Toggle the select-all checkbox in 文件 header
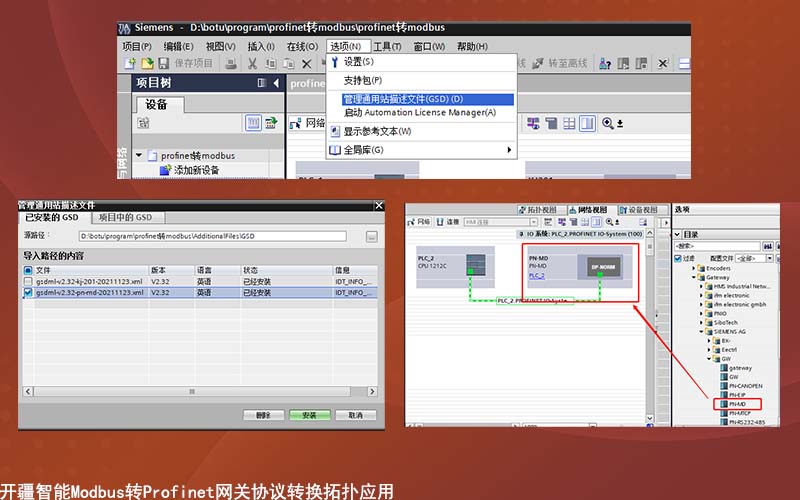800x500 pixels. point(28,270)
